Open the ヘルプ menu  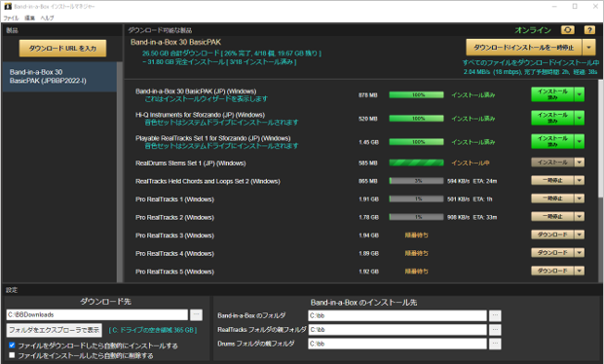point(47,18)
